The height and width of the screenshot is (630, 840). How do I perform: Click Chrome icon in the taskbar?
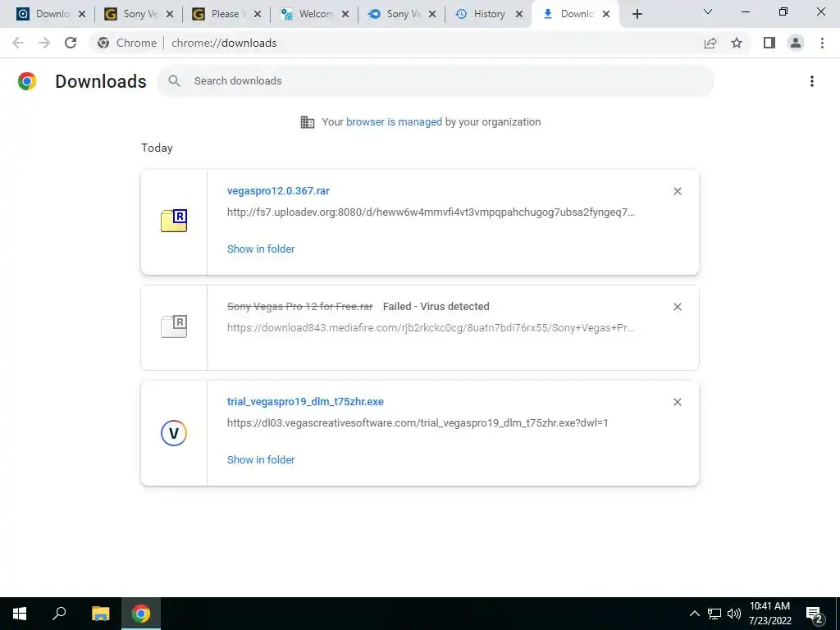pyautogui.click(x=141, y=614)
